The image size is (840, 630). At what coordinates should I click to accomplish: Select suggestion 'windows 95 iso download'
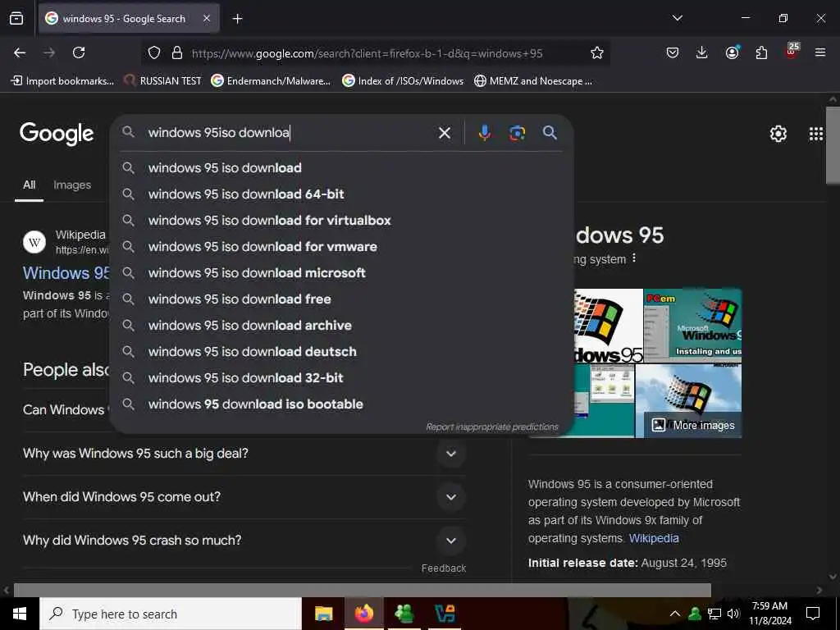[x=342, y=167]
